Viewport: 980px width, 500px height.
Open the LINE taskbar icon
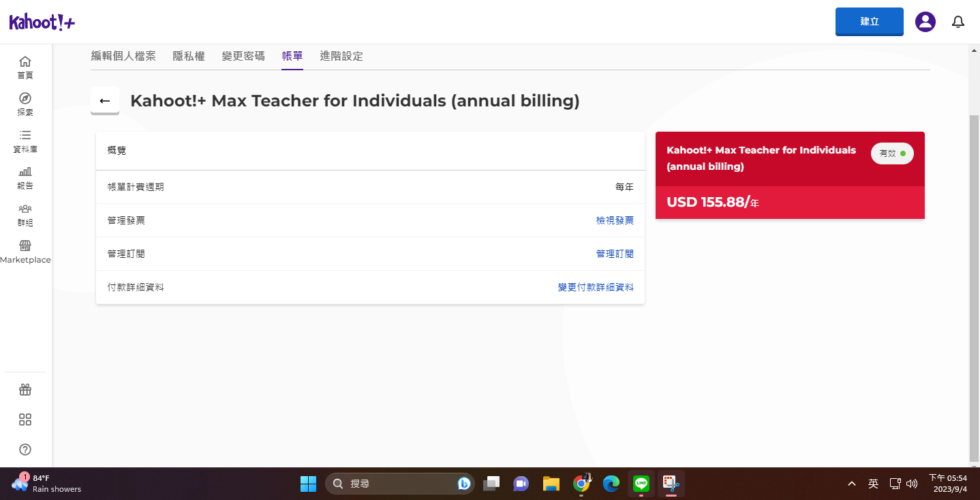tap(641, 484)
